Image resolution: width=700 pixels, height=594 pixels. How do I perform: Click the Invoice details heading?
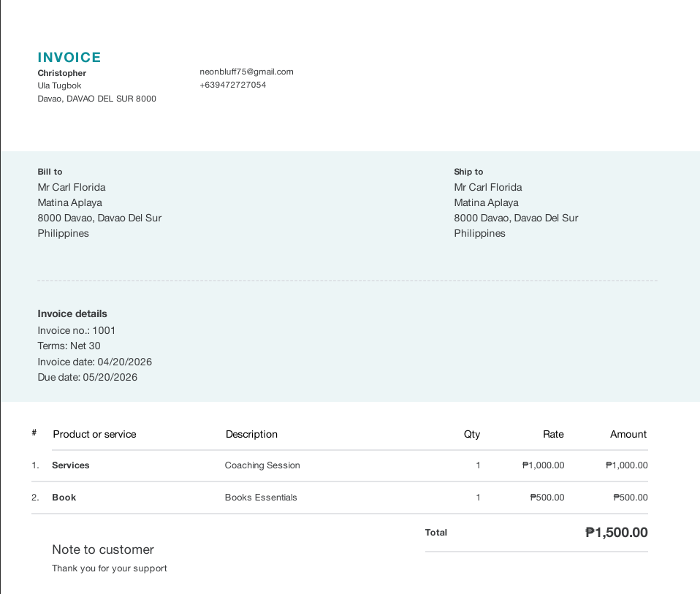point(72,313)
